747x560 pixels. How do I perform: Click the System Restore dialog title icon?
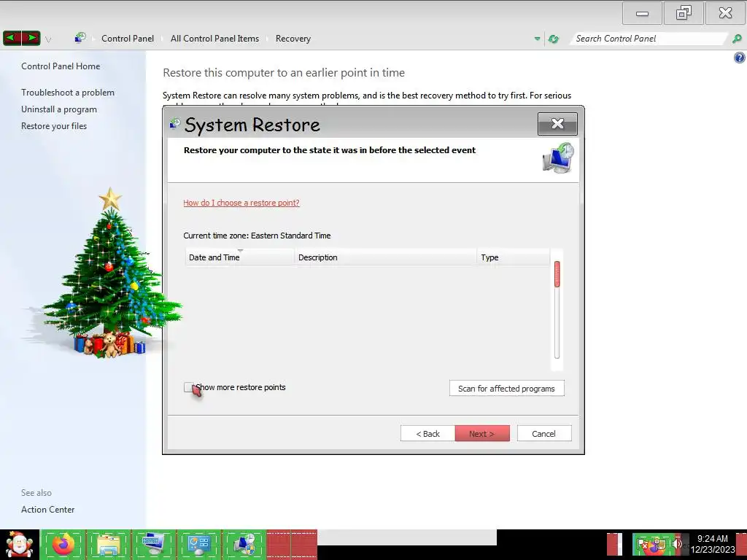[175, 124]
